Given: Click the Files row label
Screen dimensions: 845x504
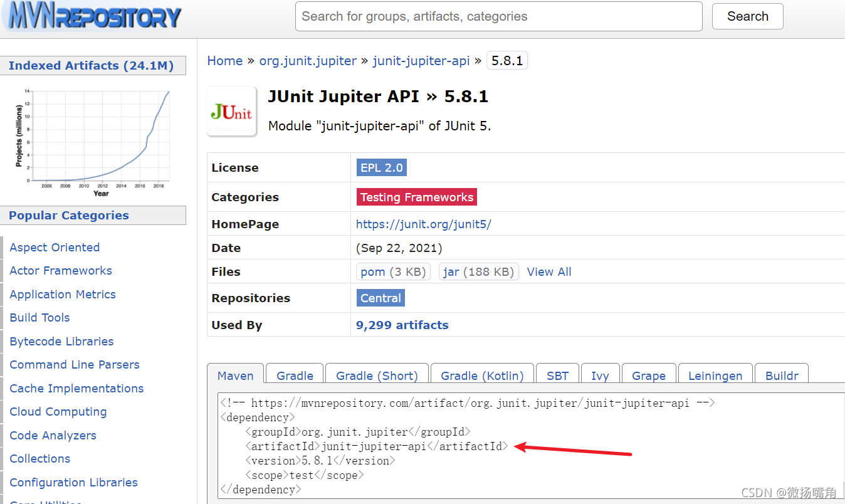Looking at the screenshot, I should [226, 271].
